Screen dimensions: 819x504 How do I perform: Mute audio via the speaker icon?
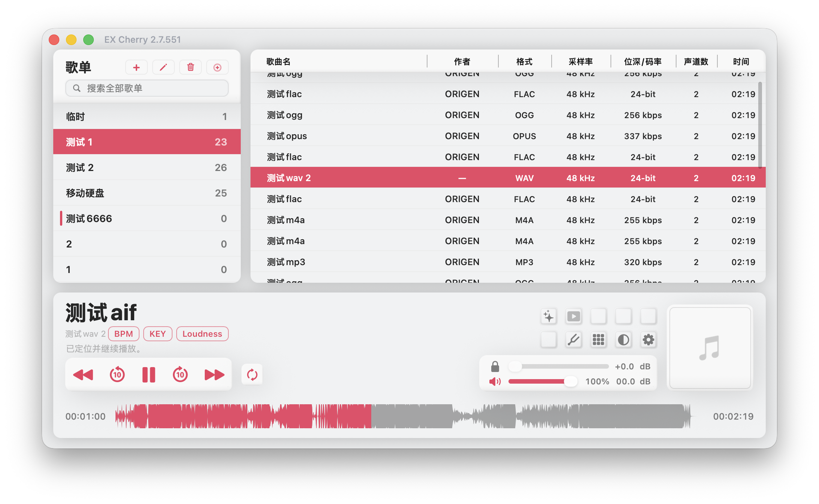495,381
